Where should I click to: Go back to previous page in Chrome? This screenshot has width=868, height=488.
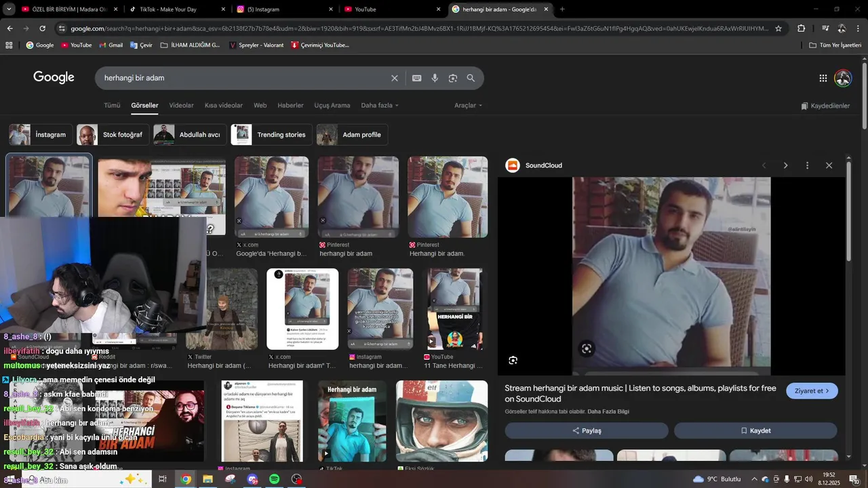[9, 28]
